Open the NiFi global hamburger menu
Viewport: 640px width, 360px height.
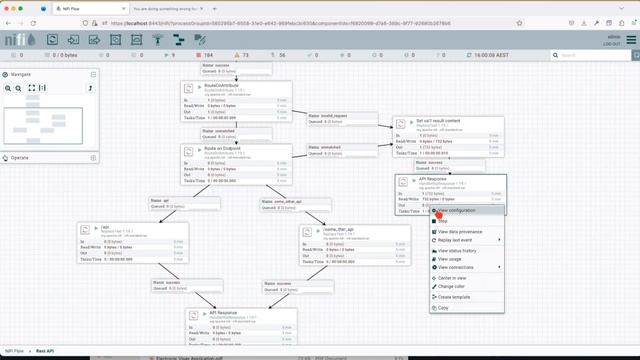point(631,40)
